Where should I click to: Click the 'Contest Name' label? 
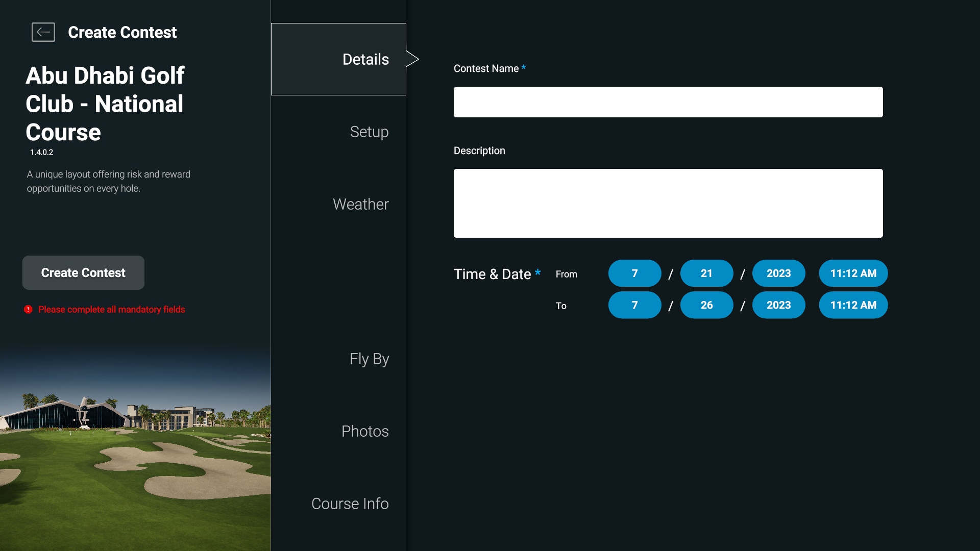point(486,68)
